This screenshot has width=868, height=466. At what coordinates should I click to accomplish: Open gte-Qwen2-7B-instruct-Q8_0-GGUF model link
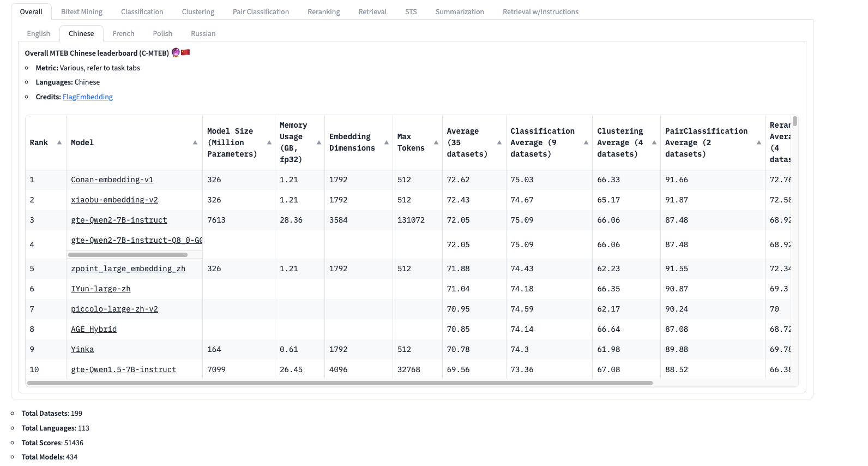point(136,240)
